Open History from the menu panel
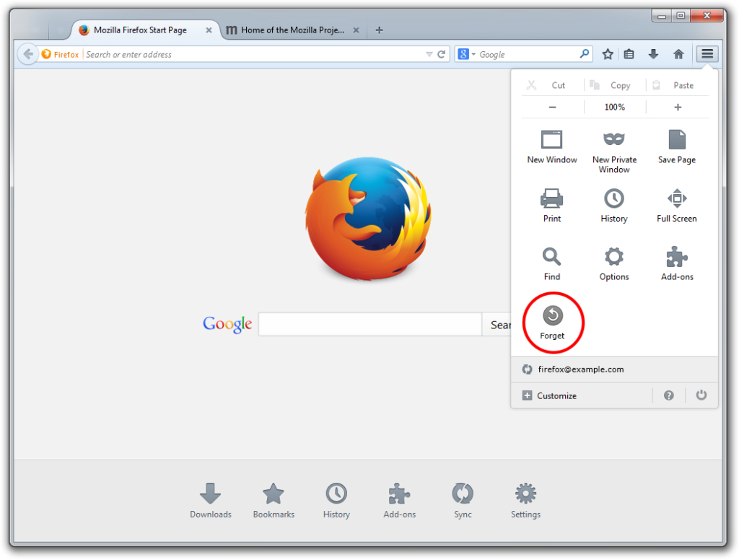Viewport: 739px width, 560px height. pyautogui.click(x=614, y=206)
